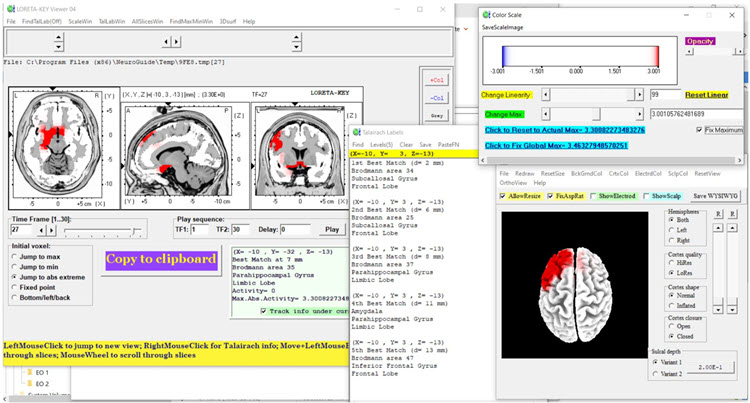This screenshot has height=403, width=750.
Task: Open the AllSlicesWin menu
Action: [149, 20]
